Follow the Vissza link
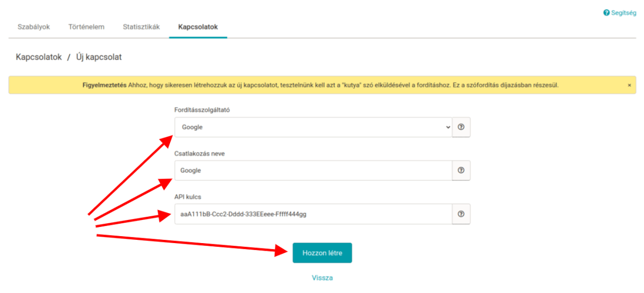This screenshot has height=293, width=644. tap(323, 278)
